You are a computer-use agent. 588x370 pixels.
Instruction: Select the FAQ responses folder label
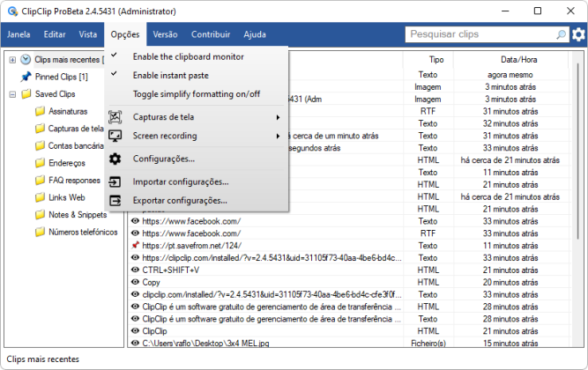point(74,181)
